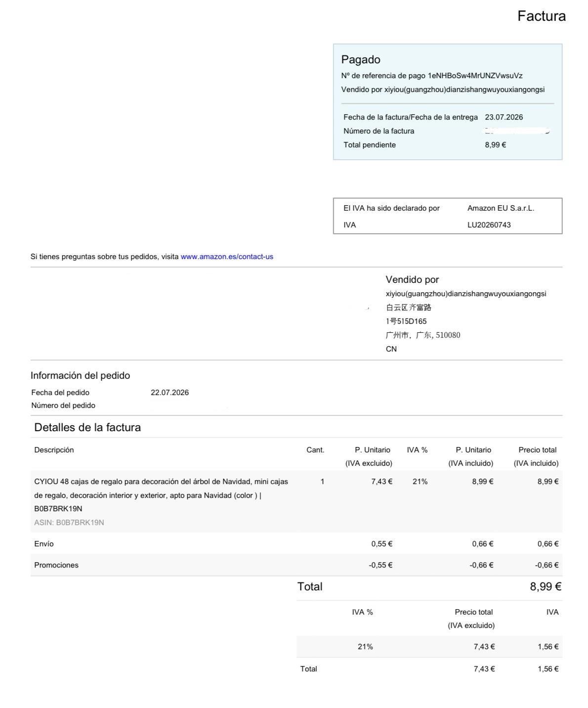
Task: Select the large Total 8,99 € amount
Action: click(546, 587)
